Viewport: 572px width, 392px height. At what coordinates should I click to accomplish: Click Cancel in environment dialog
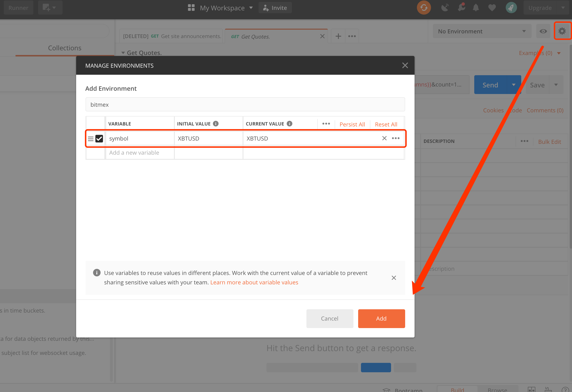tap(329, 318)
